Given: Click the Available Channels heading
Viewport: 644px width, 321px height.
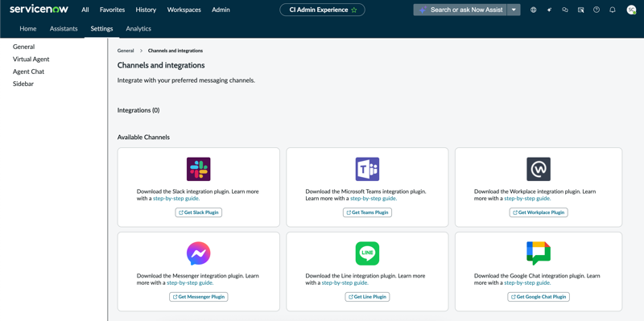Looking at the screenshot, I should pos(143,137).
